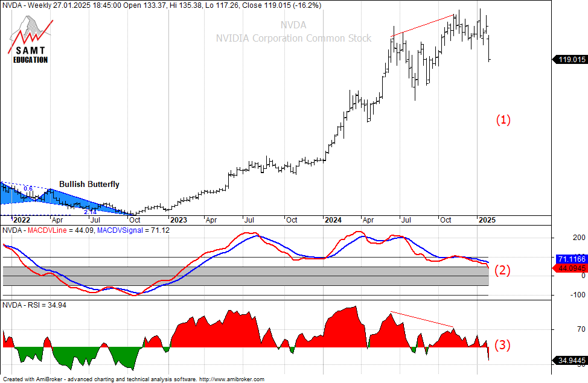Click the SAMT Education logo
588x383 pixels.
pyautogui.click(x=31, y=40)
